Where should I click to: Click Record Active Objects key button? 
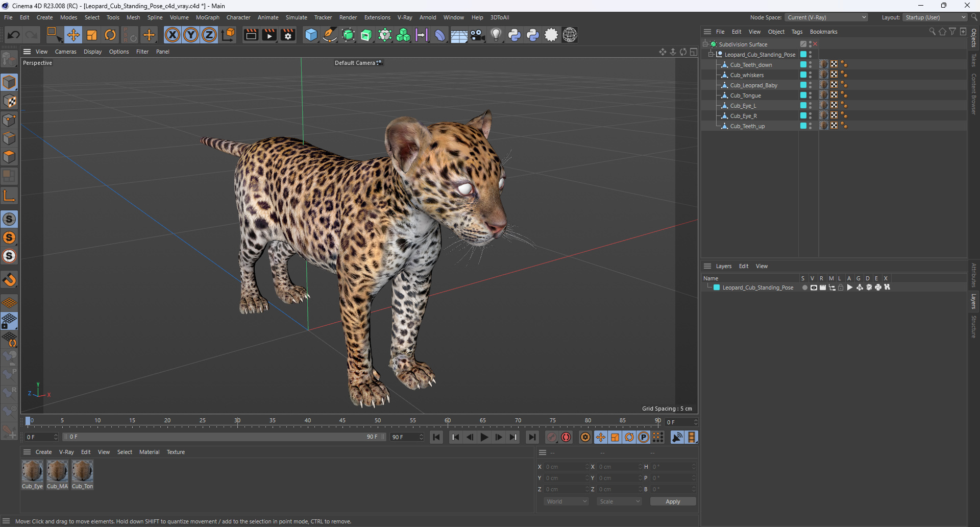pyautogui.click(x=552, y=437)
